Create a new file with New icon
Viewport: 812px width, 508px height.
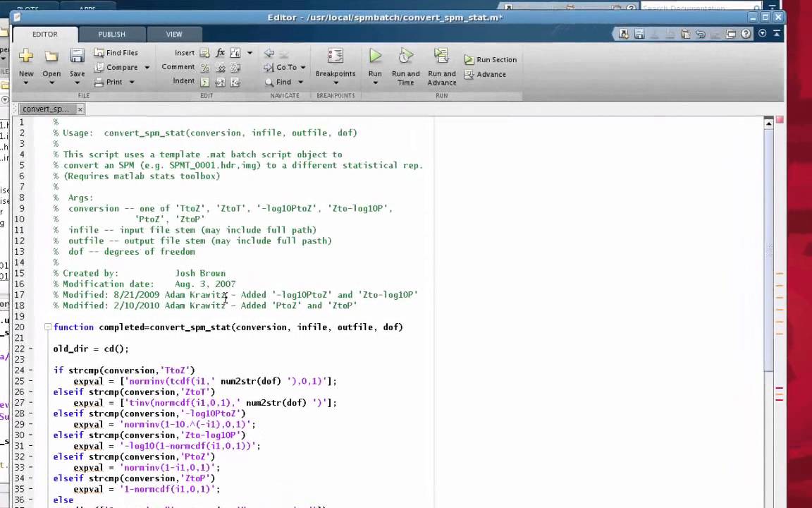click(26, 56)
